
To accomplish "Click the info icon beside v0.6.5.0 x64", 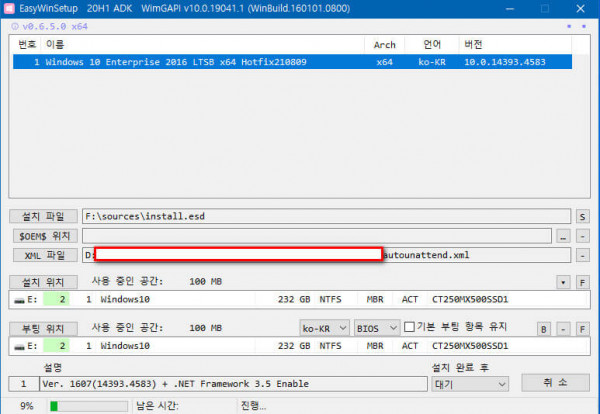I will 15,26.
